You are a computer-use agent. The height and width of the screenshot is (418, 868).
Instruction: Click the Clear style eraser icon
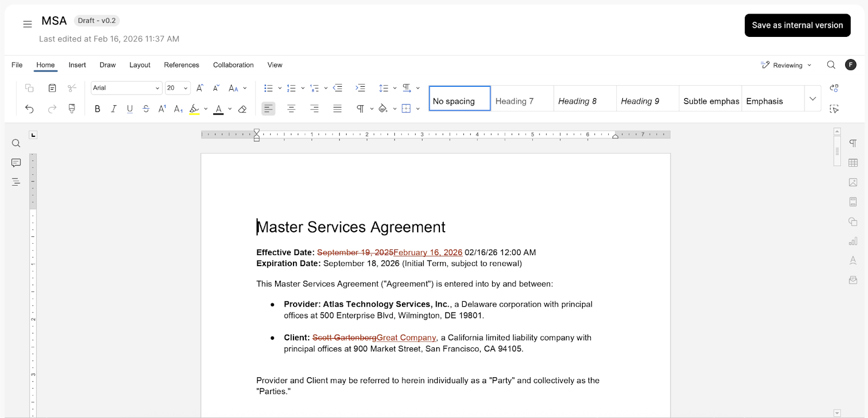(x=242, y=109)
